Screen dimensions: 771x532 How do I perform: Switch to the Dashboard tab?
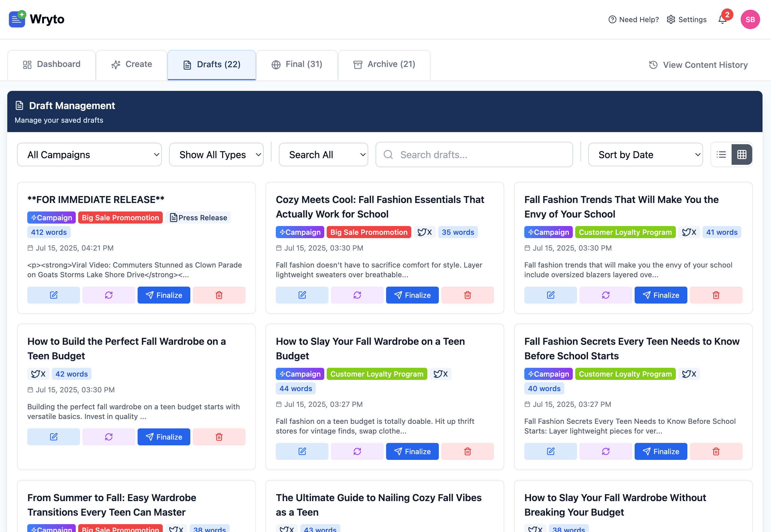click(x=52, y=64)
